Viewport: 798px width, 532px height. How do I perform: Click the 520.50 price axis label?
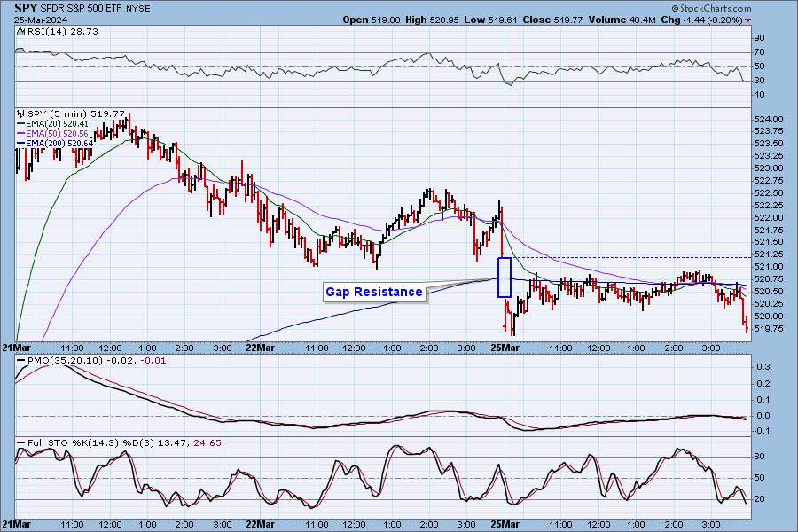point(768,292)
